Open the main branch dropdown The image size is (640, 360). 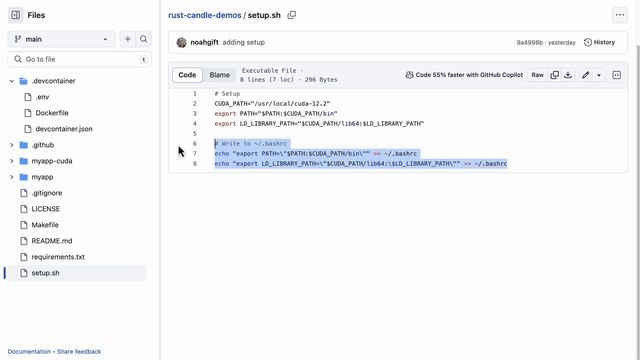[61, 39]
